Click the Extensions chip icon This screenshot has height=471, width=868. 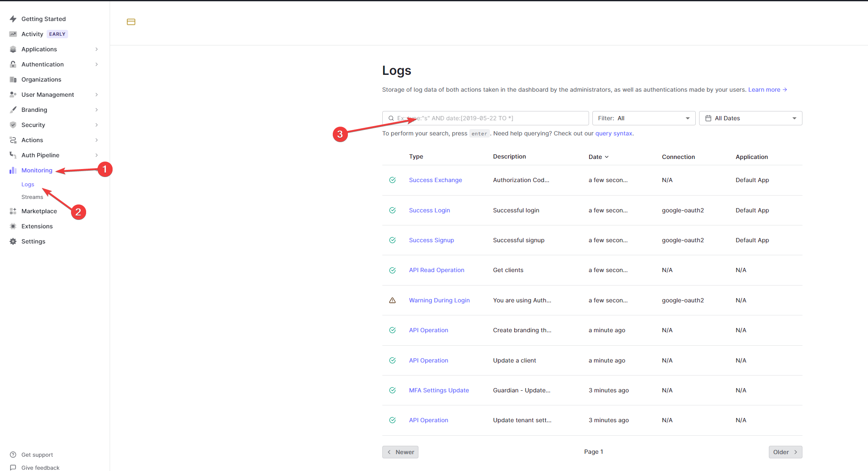point(13,226)
